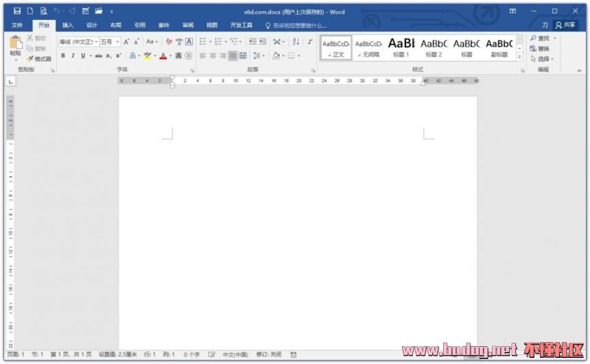Open the bullet list dropdown arrow
Screen dimensions: 590x364
210,42
